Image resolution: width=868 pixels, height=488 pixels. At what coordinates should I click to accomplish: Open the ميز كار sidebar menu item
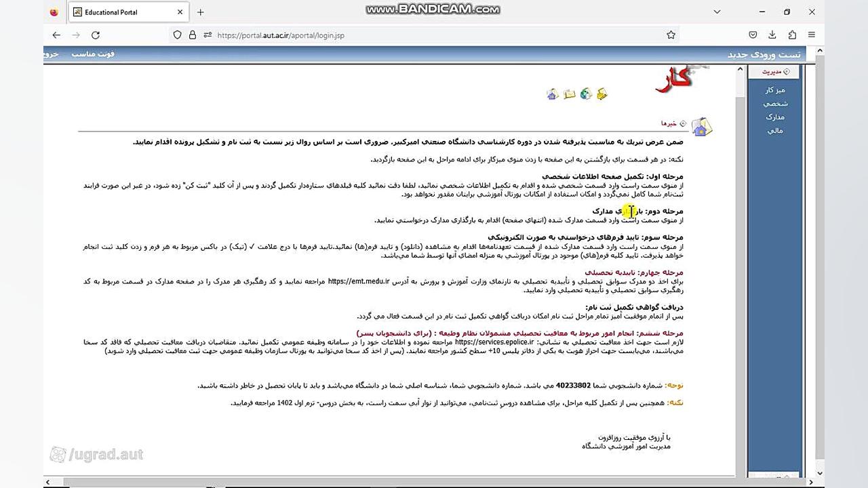pyautogui.click(x=775, y=90)
